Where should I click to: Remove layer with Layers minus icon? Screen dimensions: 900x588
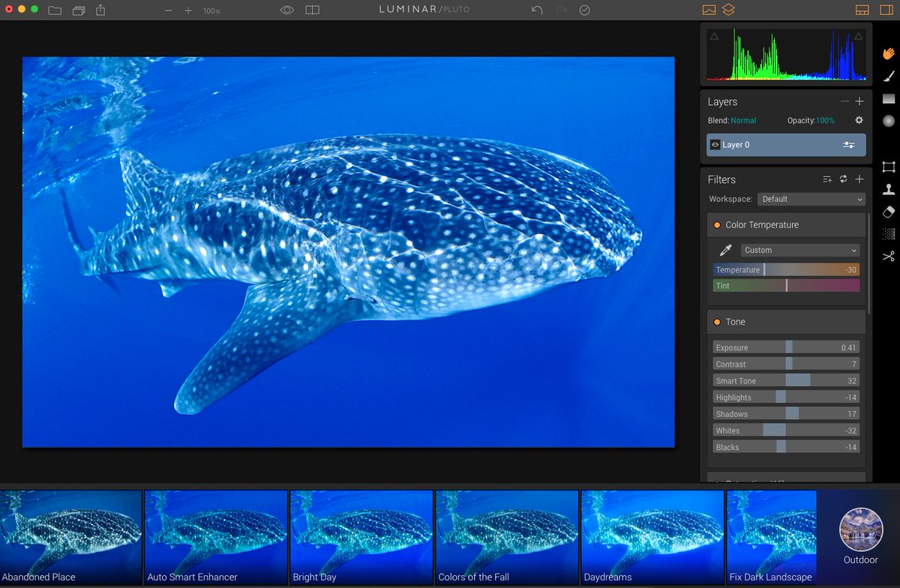coord(844,101)
